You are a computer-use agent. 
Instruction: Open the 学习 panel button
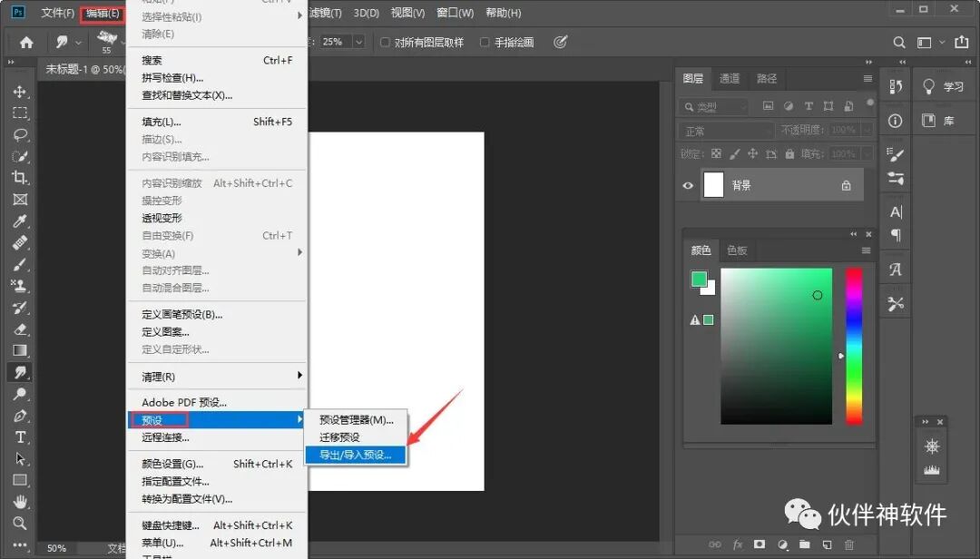tap(943, 87)
